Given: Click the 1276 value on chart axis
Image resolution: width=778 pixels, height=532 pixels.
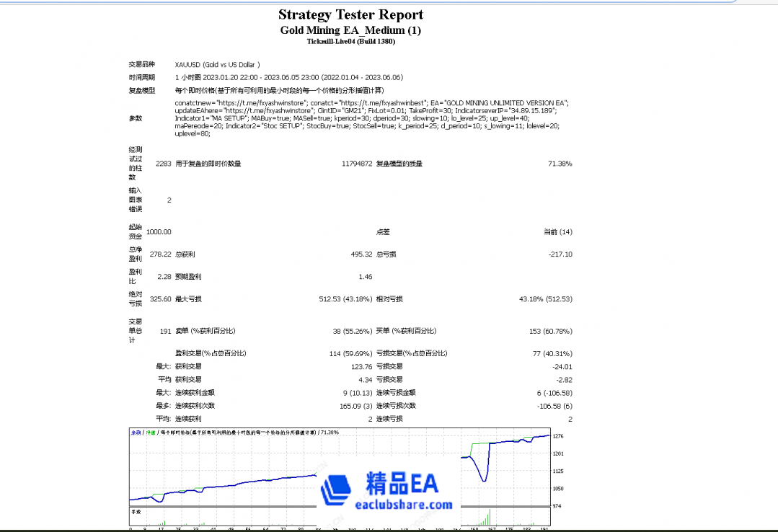Looking at the screenshot, I should pyautogui.click(x=558, y=437).
